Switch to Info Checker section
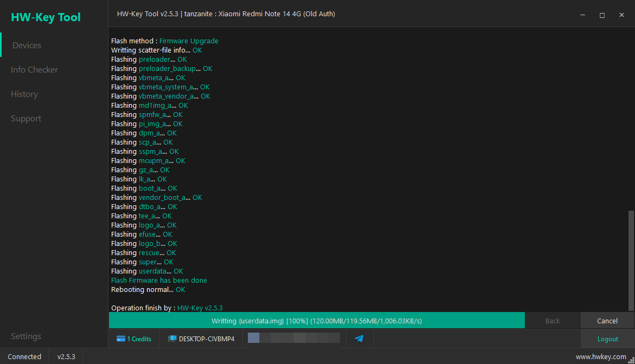Image resolution: width=635 pixels, height=364 pixels. [34, 69]
